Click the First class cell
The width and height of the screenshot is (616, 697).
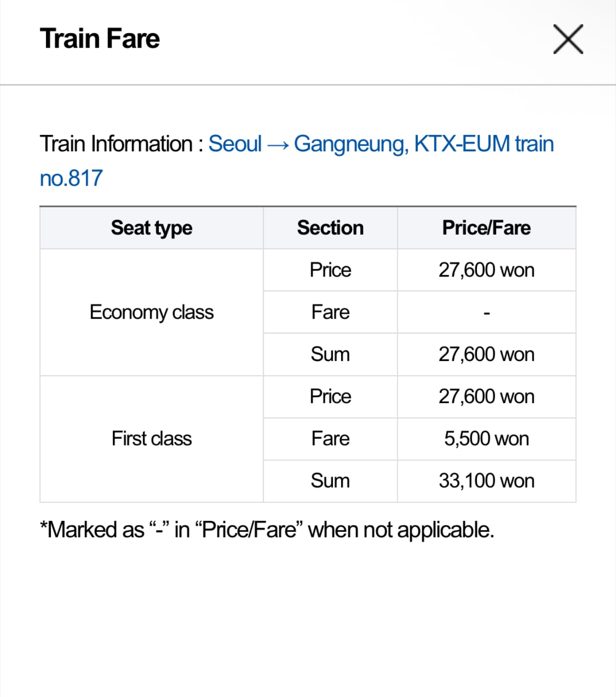point(152,438)
